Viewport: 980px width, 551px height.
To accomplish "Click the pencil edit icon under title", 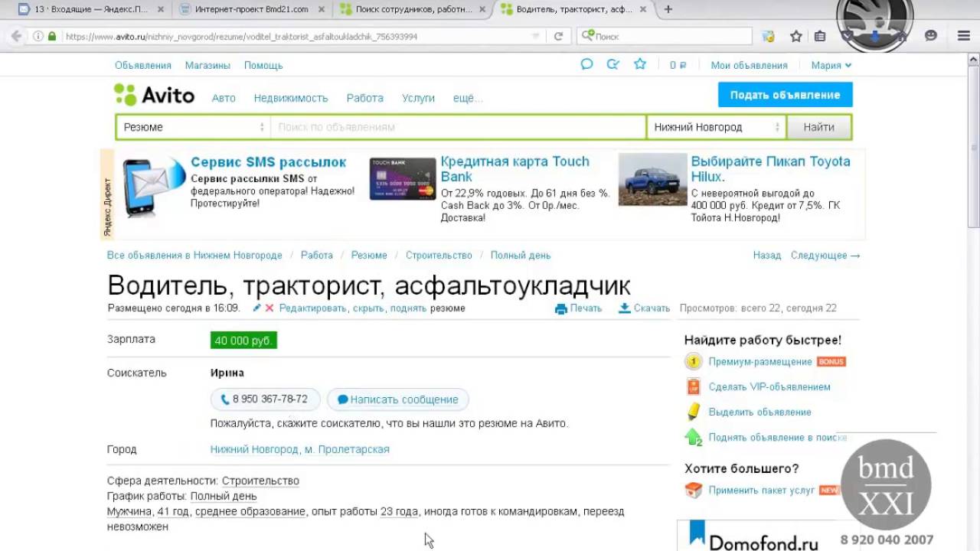I will (257, 308).
